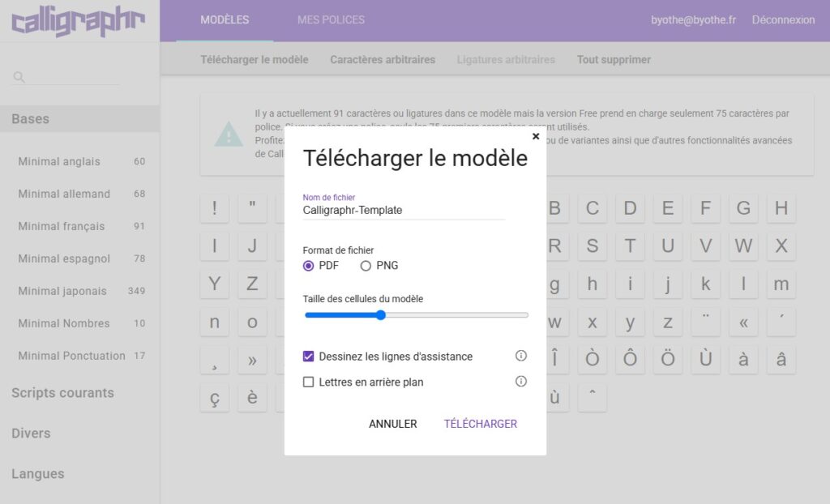Collapse the Bases section
The image size is (830, 504).
[x=80, y=118]
